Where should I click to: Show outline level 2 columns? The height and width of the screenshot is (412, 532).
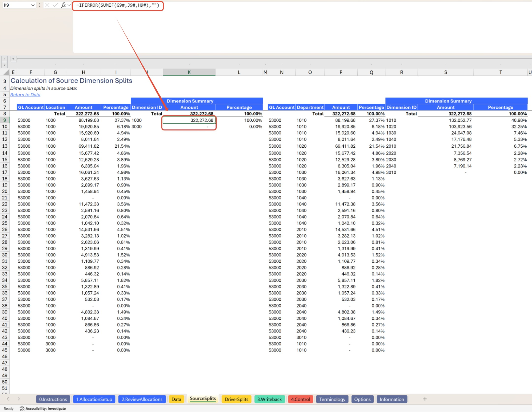pos(4,65)
